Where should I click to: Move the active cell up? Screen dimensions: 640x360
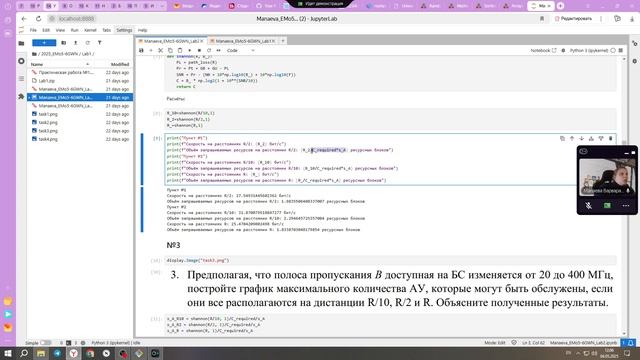click(572, 138)
